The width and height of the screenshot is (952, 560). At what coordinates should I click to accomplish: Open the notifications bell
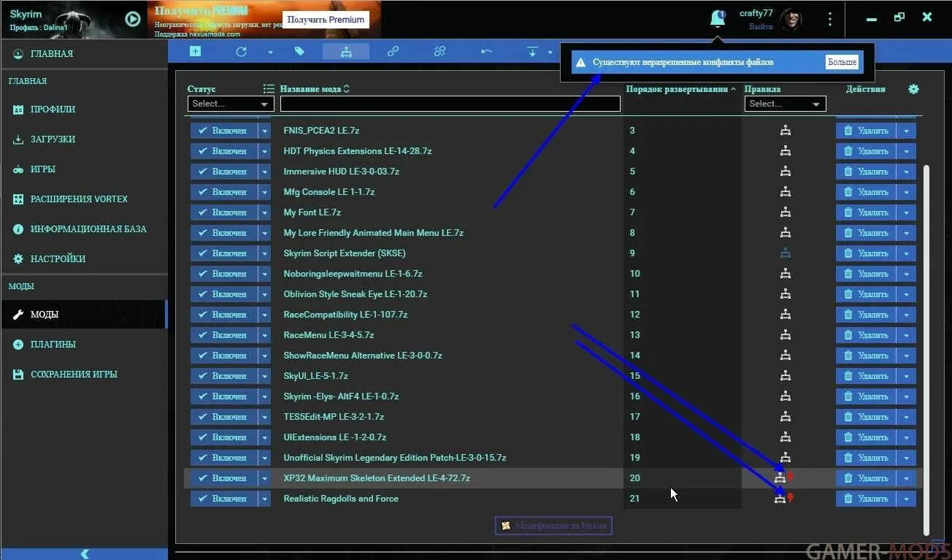click(718, 19)
